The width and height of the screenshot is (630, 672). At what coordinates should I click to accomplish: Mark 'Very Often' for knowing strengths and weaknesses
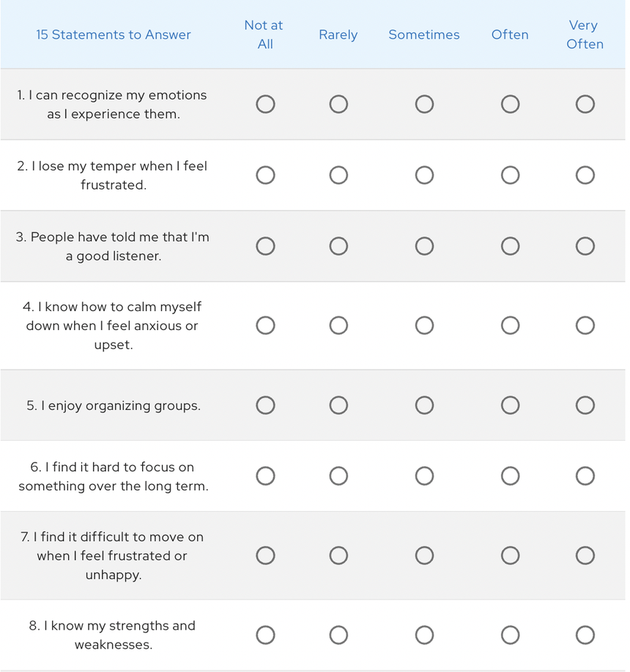click(x=585, y=635)
